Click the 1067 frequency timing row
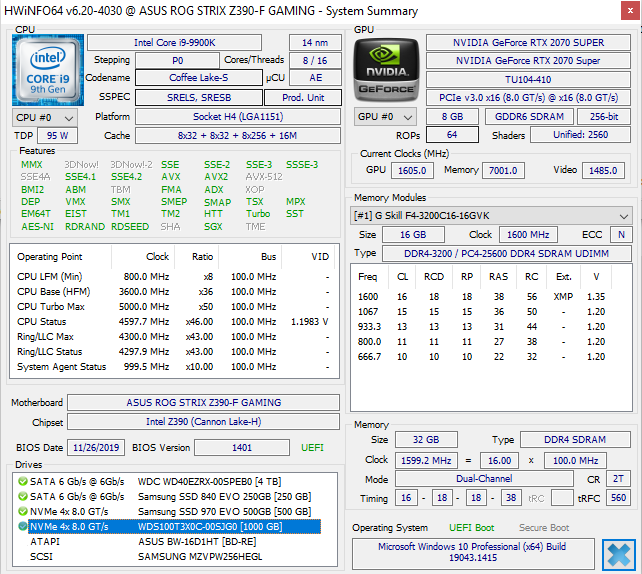The image size is (642, 574). pos(482,312)
